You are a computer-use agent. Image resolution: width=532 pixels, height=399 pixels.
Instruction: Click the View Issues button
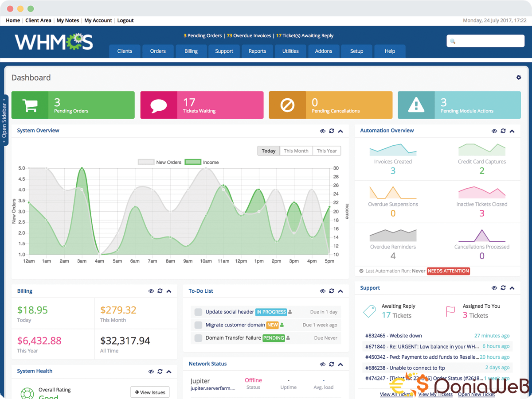[x=150, y=392]
